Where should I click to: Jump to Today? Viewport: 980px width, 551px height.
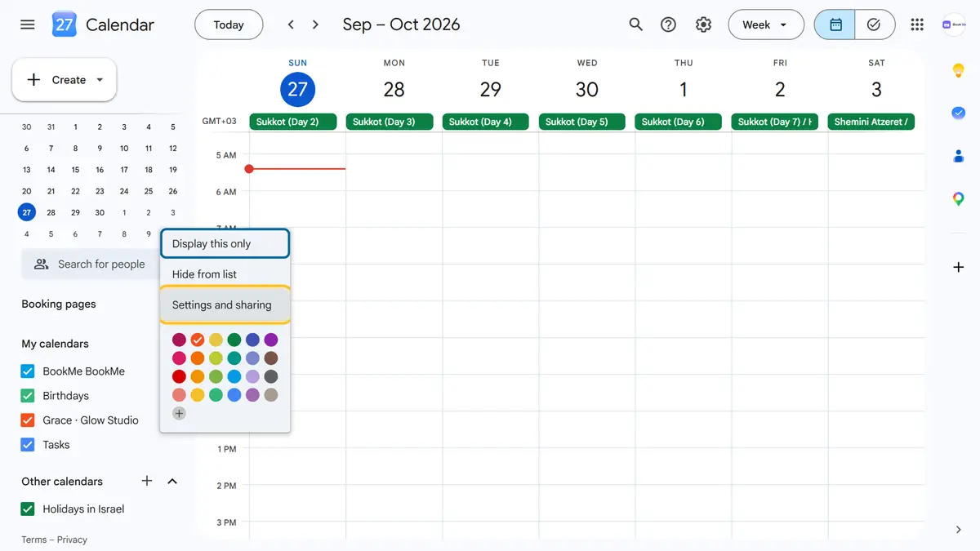pyautogui.click(x=229, y=24)
